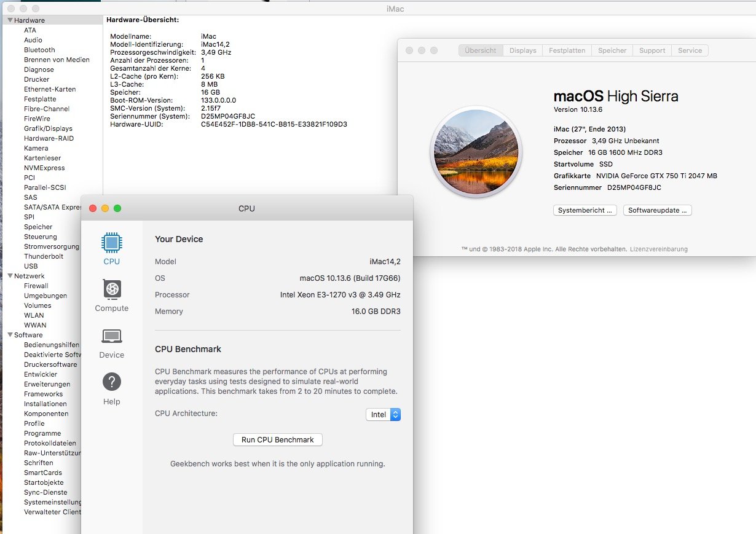This screenshot has height=534, width=756.
Task: Open the Device section in Geekbench
Action: 112,336
